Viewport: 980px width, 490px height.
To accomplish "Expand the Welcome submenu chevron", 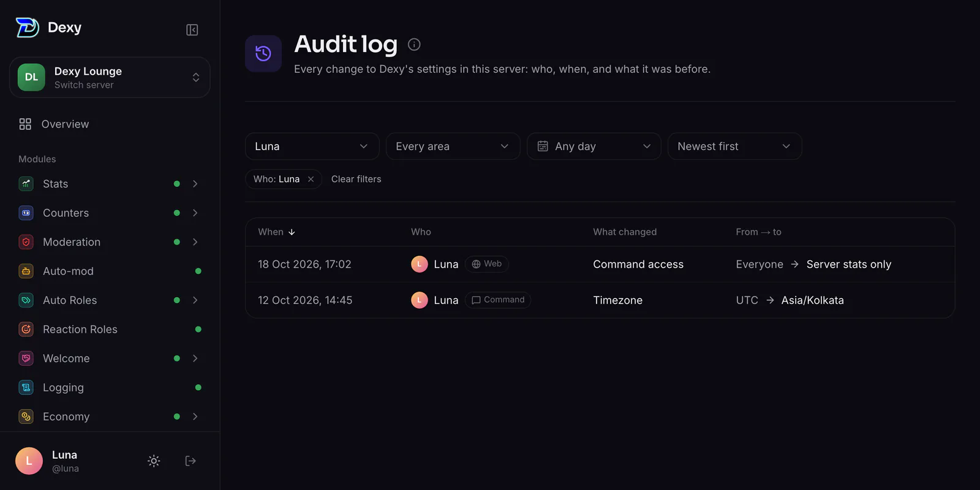I will point(195,358).
